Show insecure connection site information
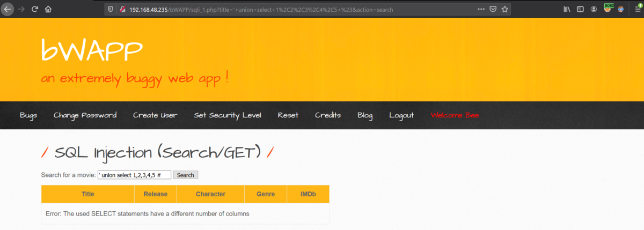644x230 pixels. pyautogui.click(x=122, y=9)
